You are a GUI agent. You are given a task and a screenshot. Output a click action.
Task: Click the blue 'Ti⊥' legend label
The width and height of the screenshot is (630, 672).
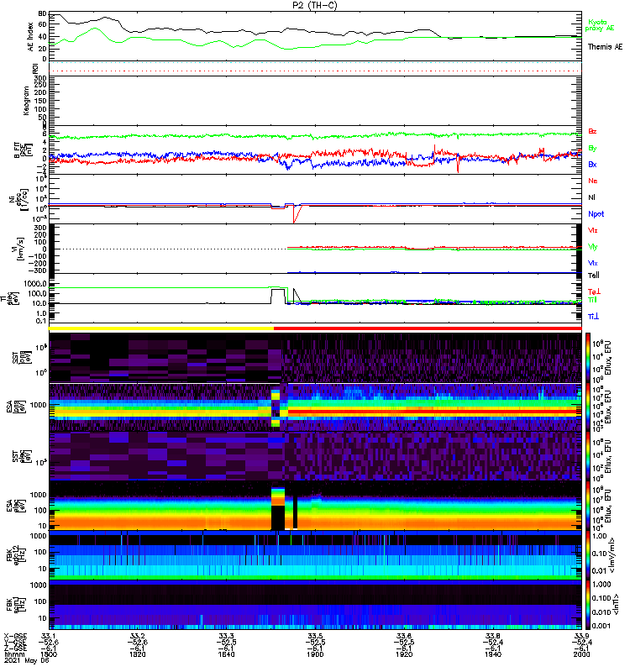coord(593,317)
